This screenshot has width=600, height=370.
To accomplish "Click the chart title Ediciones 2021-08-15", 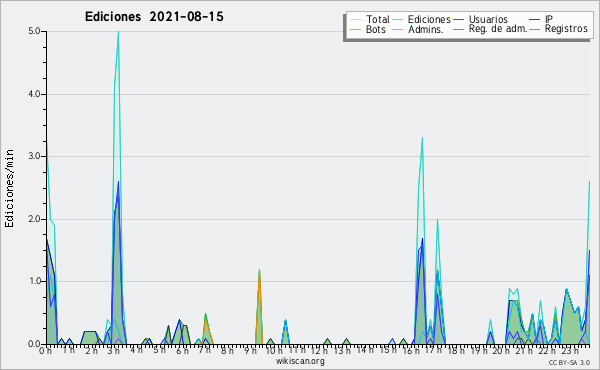I will [154, 17].
